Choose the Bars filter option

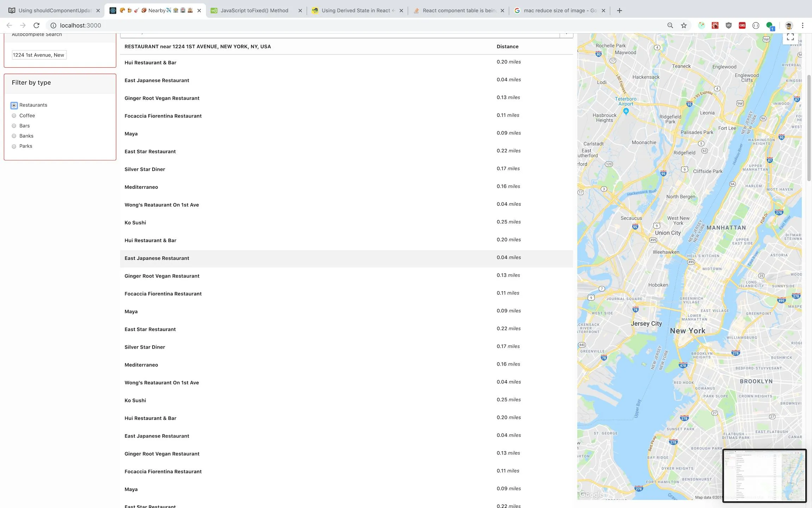point(14,126)
